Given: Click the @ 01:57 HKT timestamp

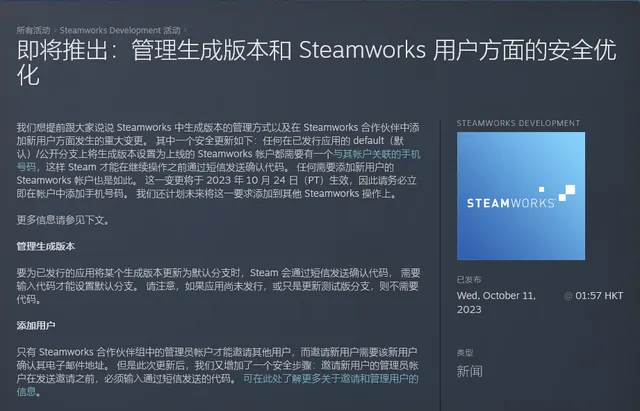Looking at the screenshot, I should [594, 296].
